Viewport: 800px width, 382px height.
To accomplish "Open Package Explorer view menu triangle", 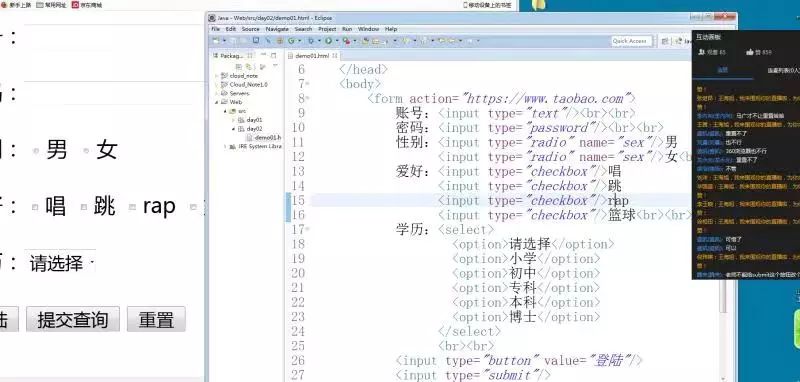I will (276, 66).
